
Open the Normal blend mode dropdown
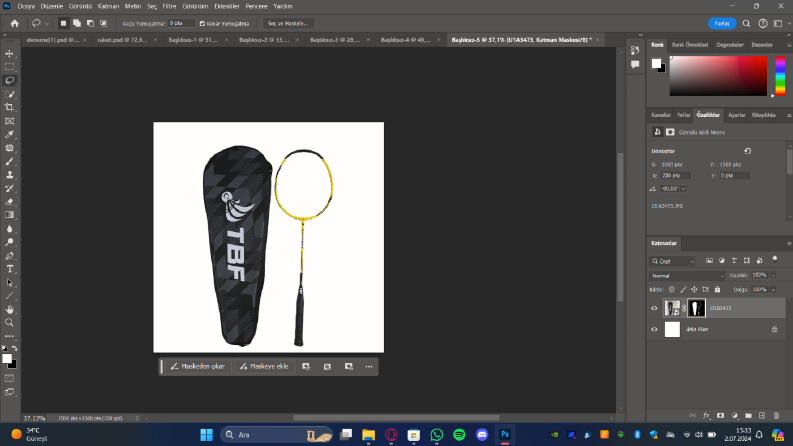pyautogui.click(x=687, y=276)
